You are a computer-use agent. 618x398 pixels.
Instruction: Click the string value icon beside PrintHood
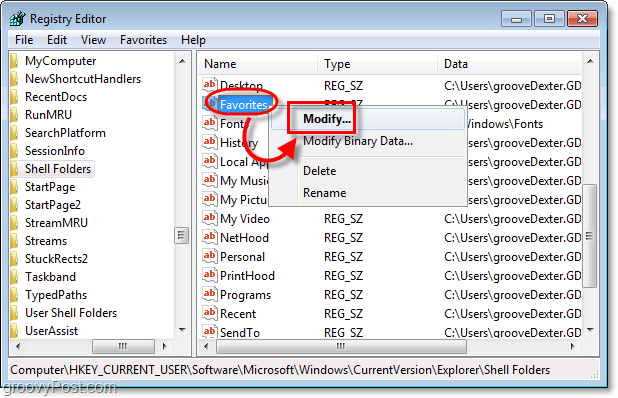point(210,275)
